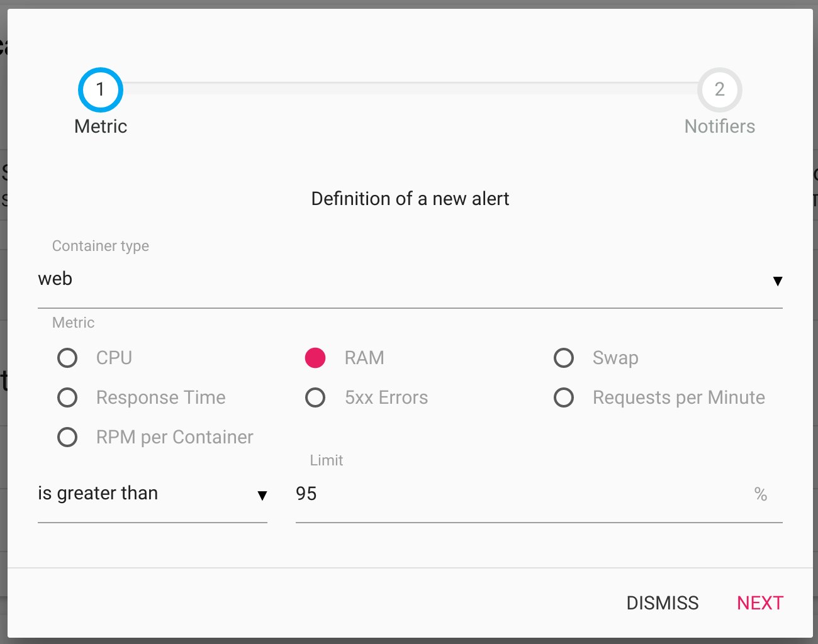
Task: Click the currently selected RAM radio button
Action: pos(315,357)
